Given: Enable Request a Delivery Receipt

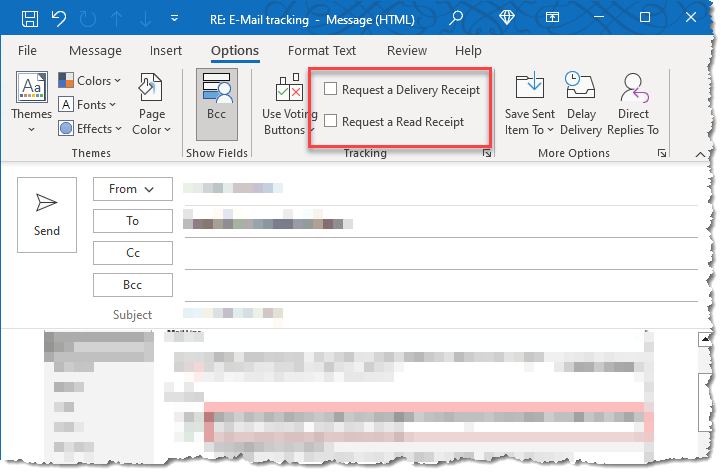Looking at the screenshot, I should point(402,89).
